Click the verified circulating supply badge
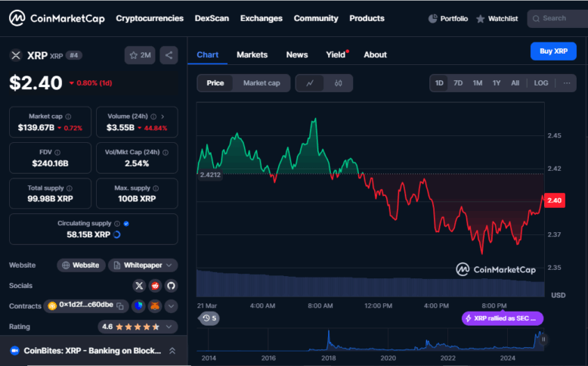Image resolution: width=588 pixels, height=366 pixels. point(126,224)
